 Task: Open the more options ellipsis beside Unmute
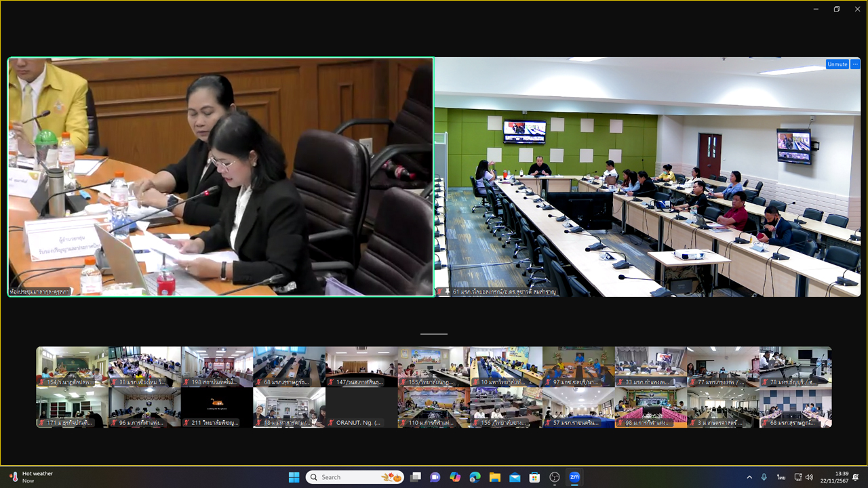(x=855, y=64)
